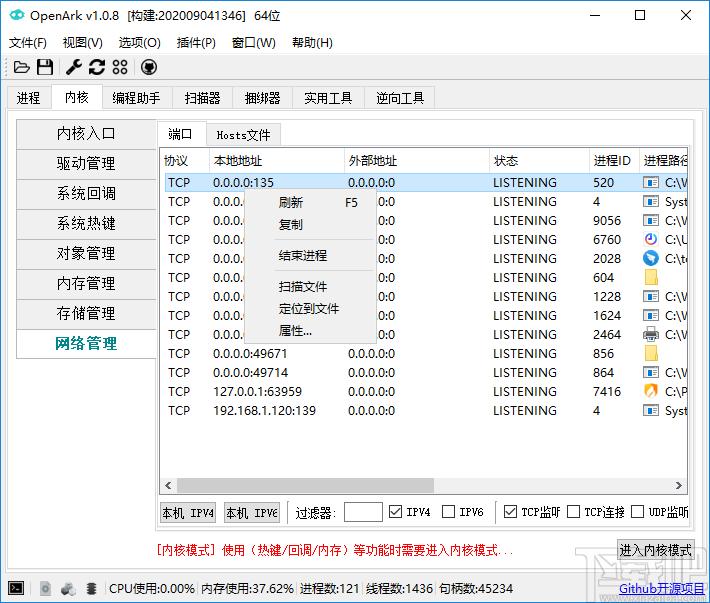Viewport: 710px width, 603px height.
Task: Click the open folder toolbar icon
Action: pos(21,67)
